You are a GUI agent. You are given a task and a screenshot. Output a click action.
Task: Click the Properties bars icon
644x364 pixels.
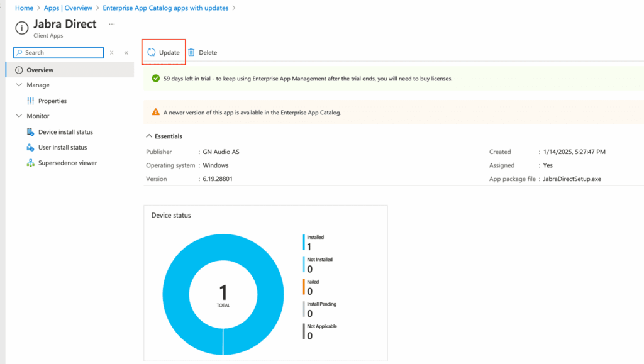[x=30, y=101]
